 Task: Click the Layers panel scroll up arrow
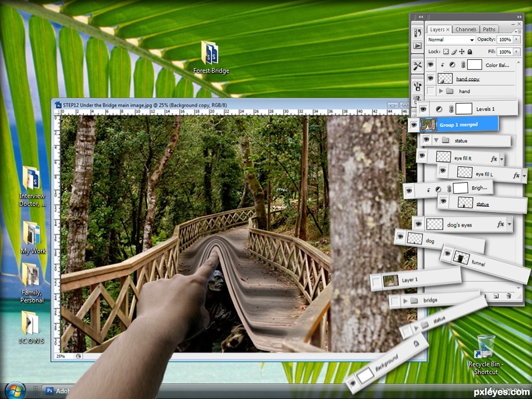(x=518, y=62)
